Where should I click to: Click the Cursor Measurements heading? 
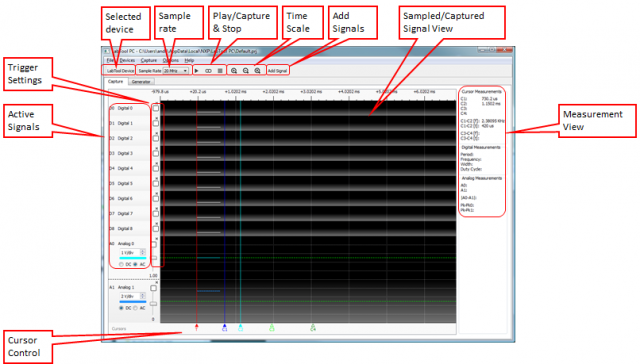pyautogui.click(x=482, y=92)
